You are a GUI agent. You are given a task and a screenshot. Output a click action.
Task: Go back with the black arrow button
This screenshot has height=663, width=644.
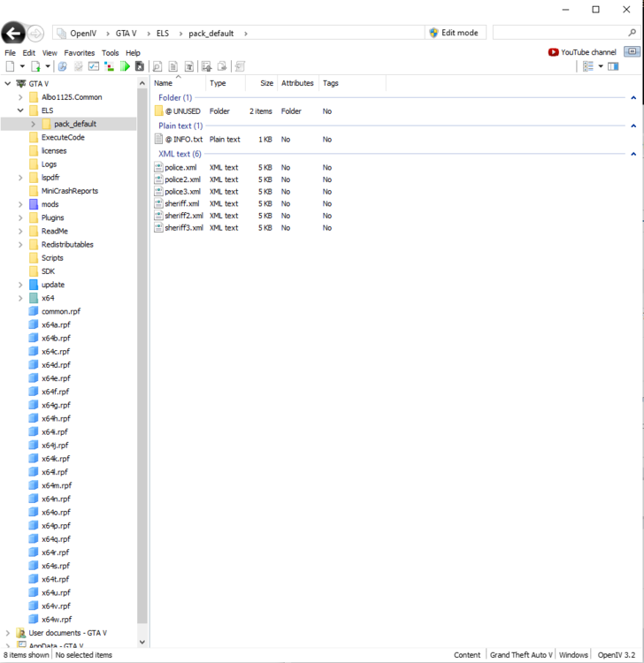13,33
